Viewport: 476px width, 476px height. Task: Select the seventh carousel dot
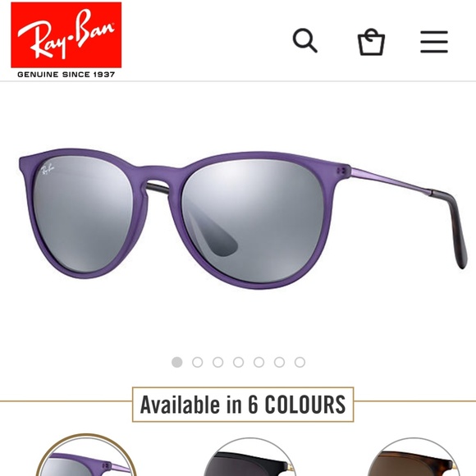pos(300,362)
